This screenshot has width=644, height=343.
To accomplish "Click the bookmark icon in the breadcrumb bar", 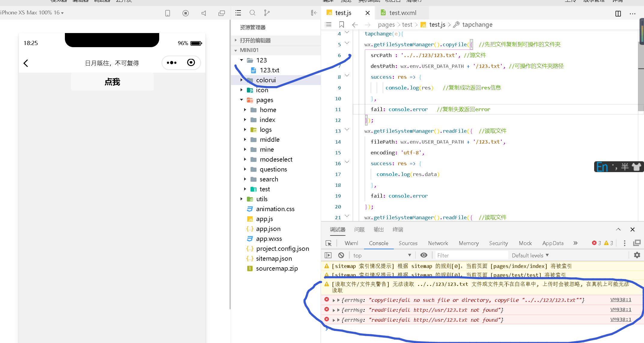I will point(342,25).
